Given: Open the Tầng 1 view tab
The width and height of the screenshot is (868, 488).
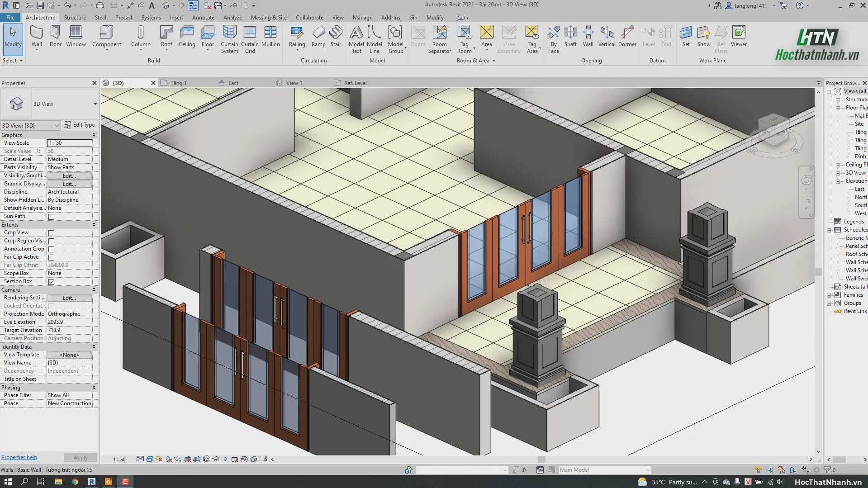Looking at the screenshot, I should pos(178,83).
